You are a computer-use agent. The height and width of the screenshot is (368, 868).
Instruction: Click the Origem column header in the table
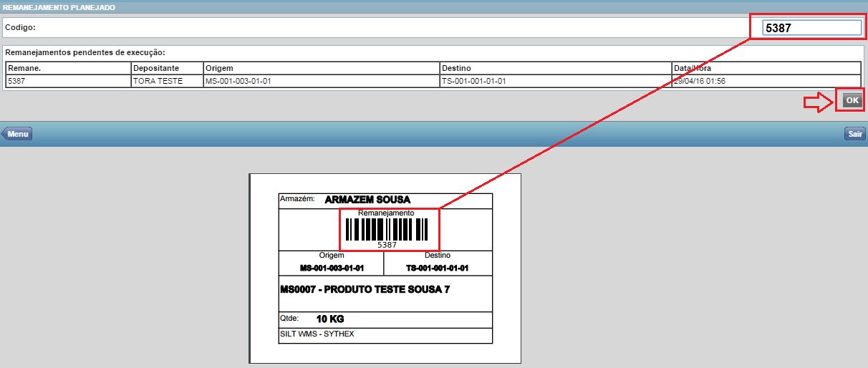[x=322, y=68]
